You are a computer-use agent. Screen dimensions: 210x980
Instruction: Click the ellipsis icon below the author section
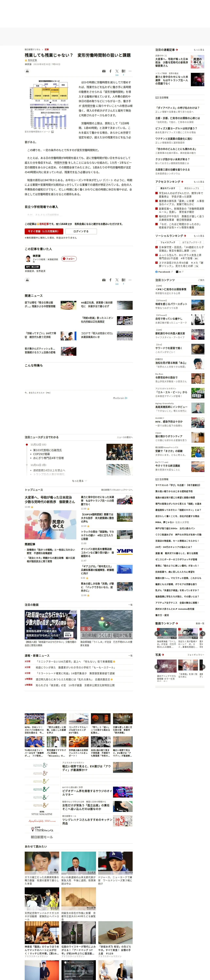(x=130, y=280)
